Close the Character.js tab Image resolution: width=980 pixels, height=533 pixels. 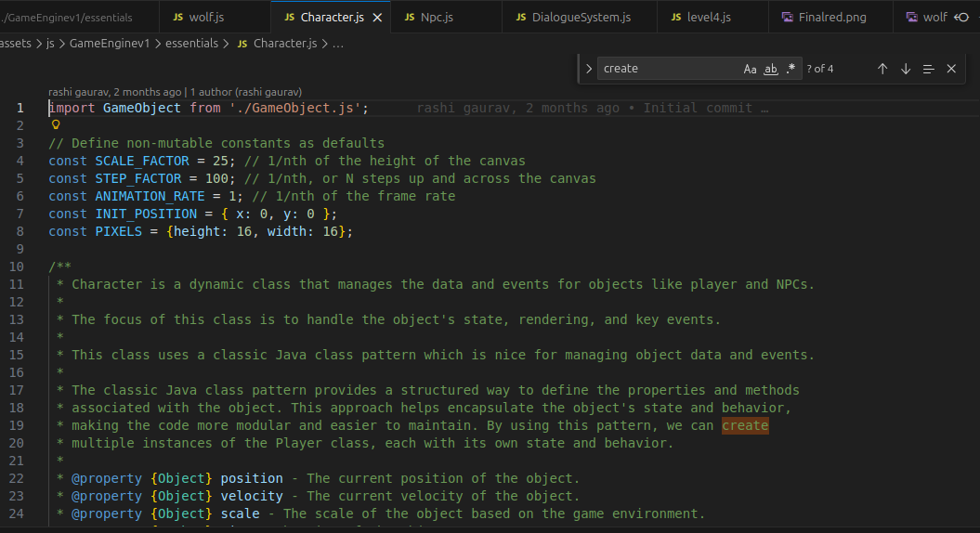[x=377, y=18]
